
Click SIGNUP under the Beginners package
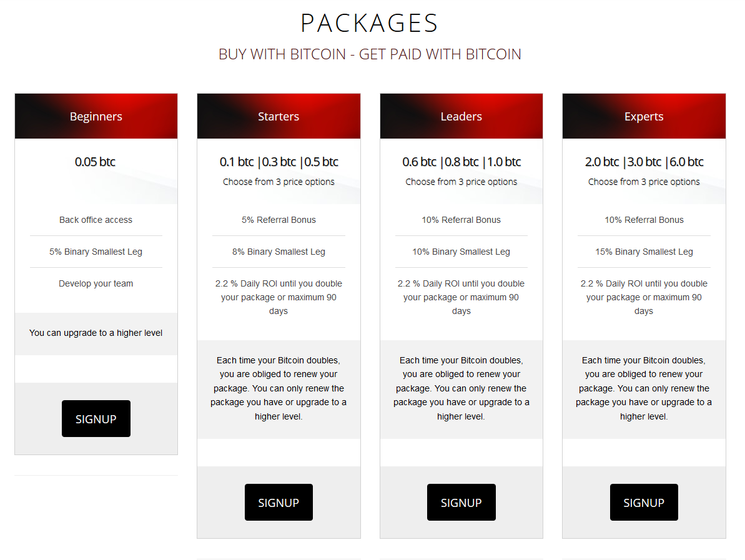pos(96,418)
